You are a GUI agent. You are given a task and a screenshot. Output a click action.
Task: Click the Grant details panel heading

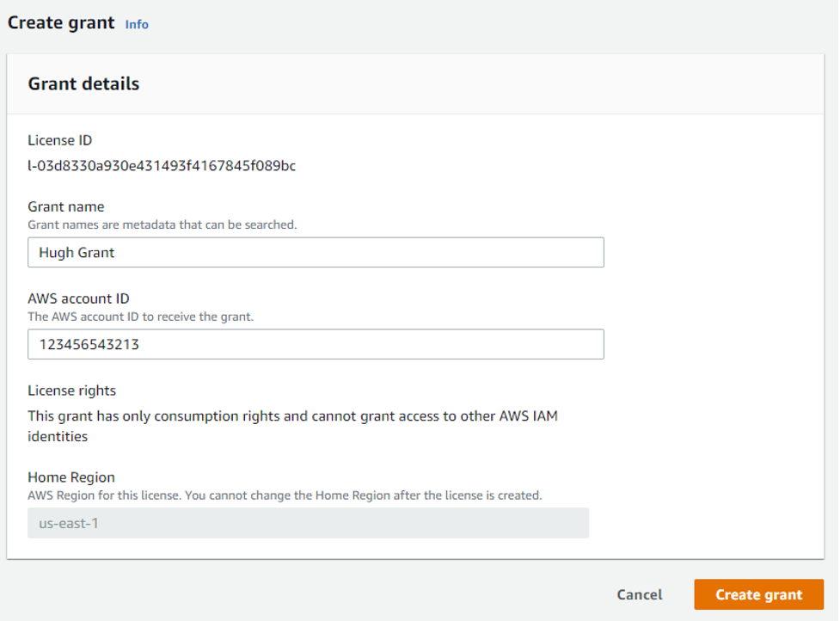coord(83,83)
